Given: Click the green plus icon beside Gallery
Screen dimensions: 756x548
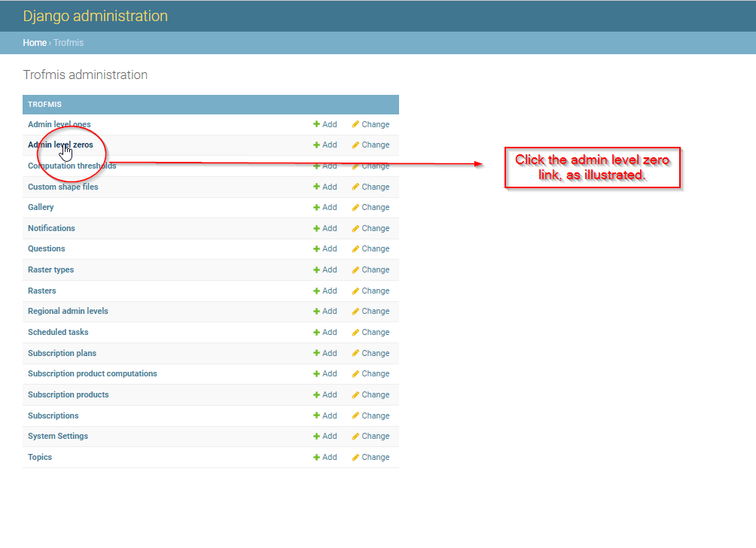Looking at the screenshot, I should point(316,207).
